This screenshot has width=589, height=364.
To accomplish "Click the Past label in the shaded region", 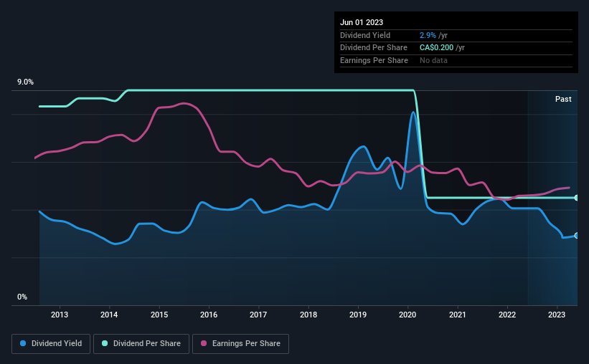I will pos(563,99).
